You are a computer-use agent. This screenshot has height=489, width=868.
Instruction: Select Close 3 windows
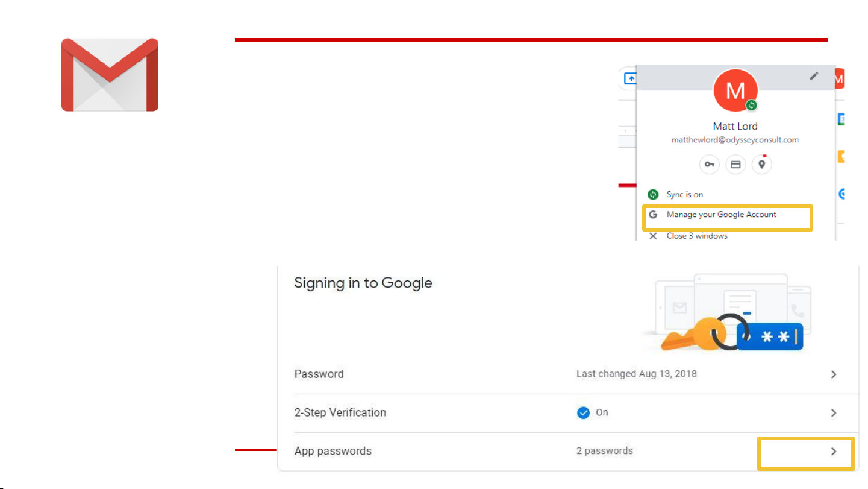click(697, 236)
